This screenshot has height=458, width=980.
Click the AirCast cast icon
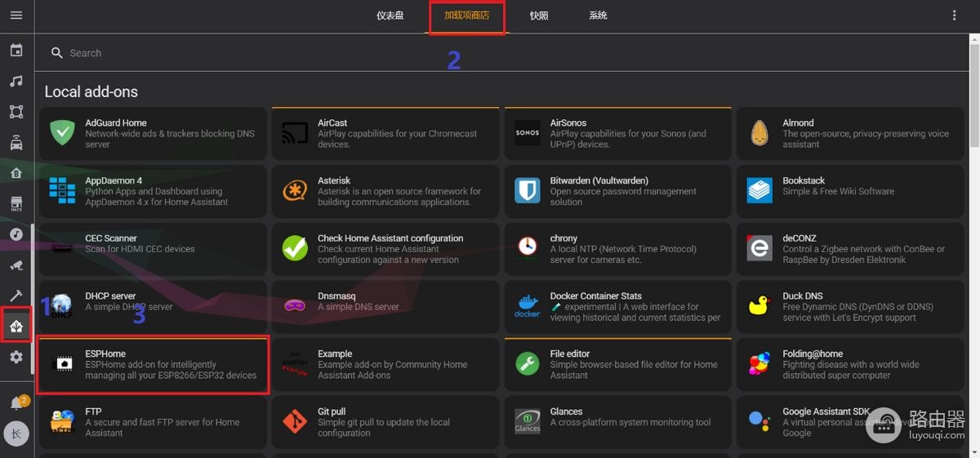pos(295,133)
